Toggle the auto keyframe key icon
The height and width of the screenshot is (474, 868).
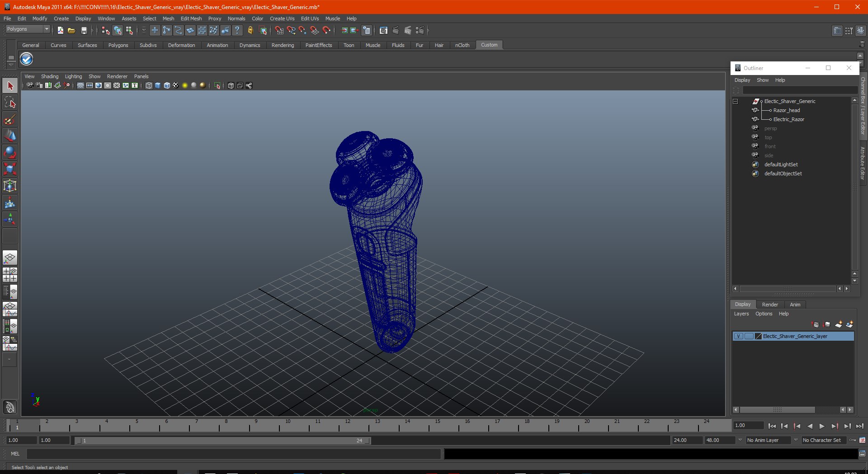pos(853,440)
